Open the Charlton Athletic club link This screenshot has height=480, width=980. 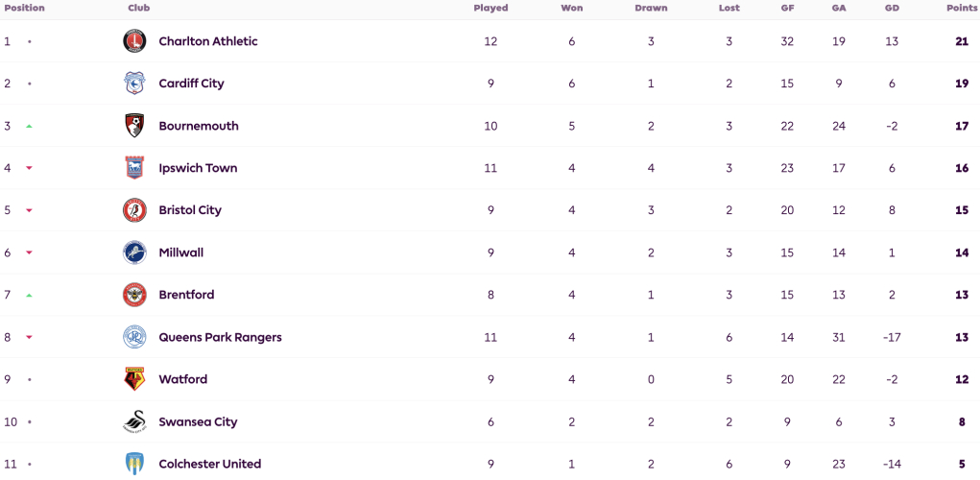tap(208, 41)
